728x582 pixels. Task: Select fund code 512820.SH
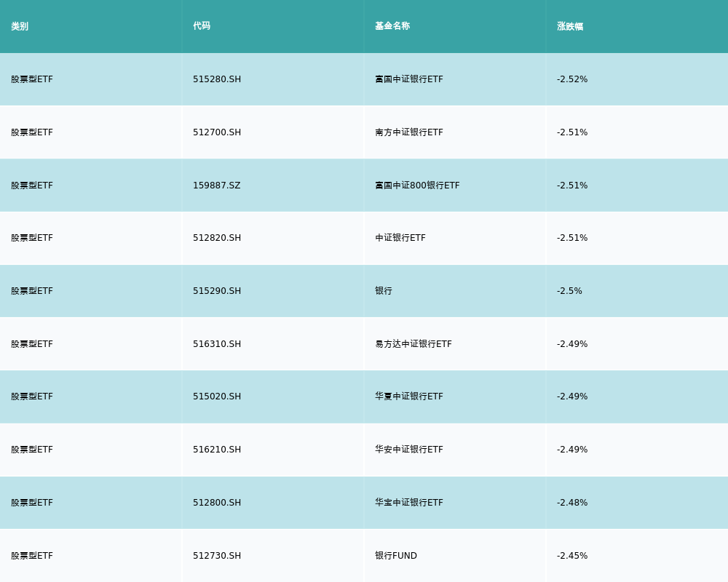pyautogui.click(x=217, y=238)
